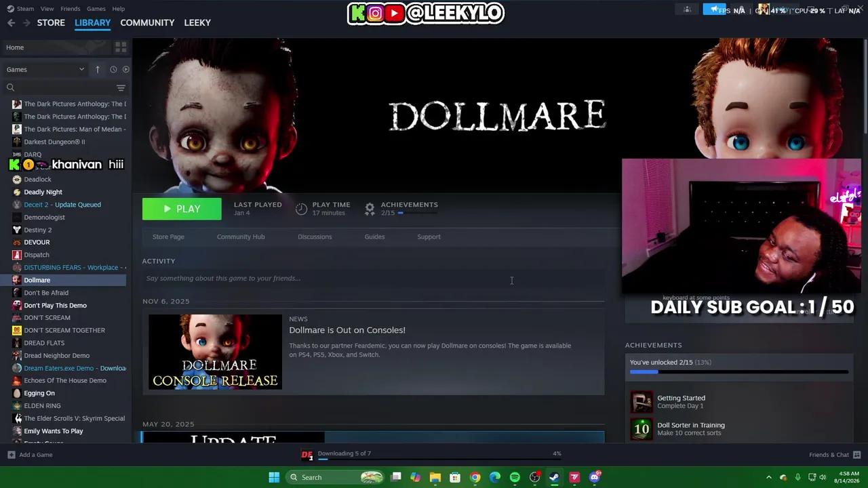Toggle ready-to-play filter icon
Image resolution: width=868 pixels, height=488 pixels.
pyautogui.click(x=125, y=69)
